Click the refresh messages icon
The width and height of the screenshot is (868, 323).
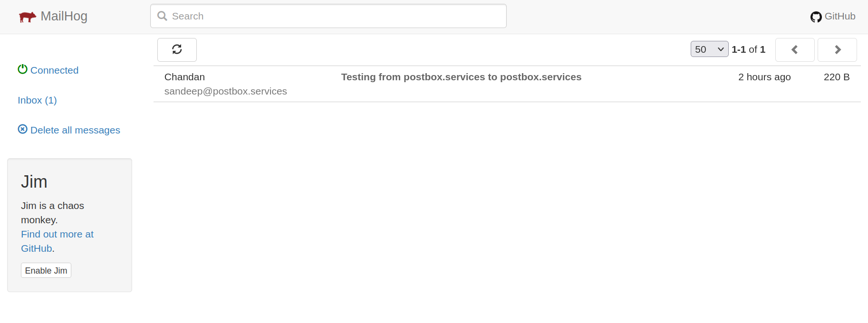pos(177,49)
